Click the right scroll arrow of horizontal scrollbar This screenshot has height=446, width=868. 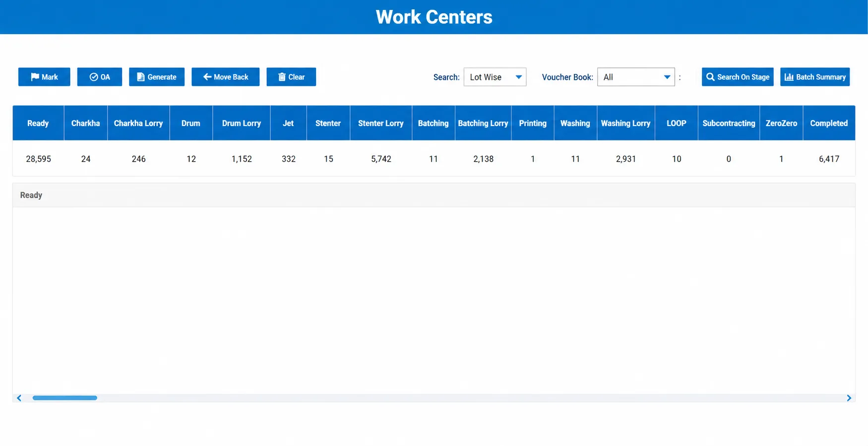[849, 398]
